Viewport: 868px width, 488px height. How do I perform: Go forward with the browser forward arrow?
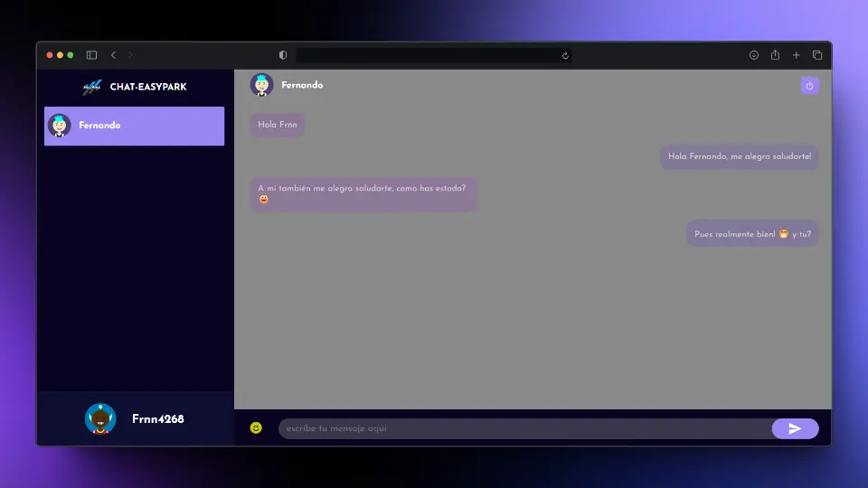[130, 55]
